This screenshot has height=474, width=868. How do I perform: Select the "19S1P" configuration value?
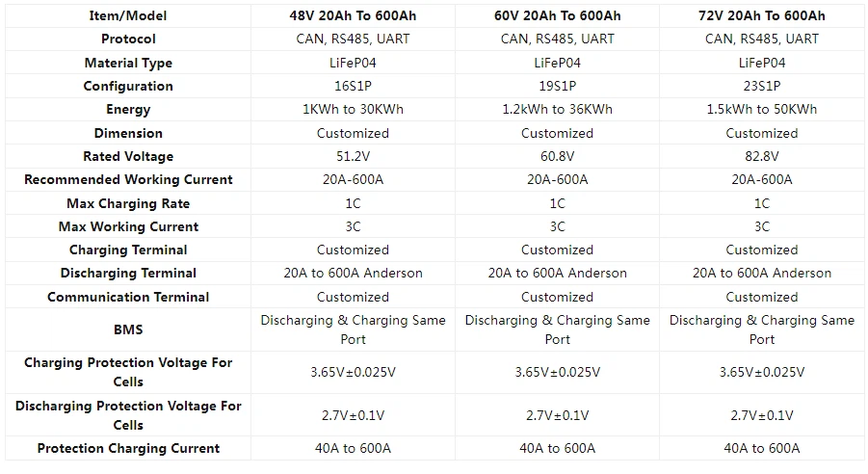[x=557, y=86]
